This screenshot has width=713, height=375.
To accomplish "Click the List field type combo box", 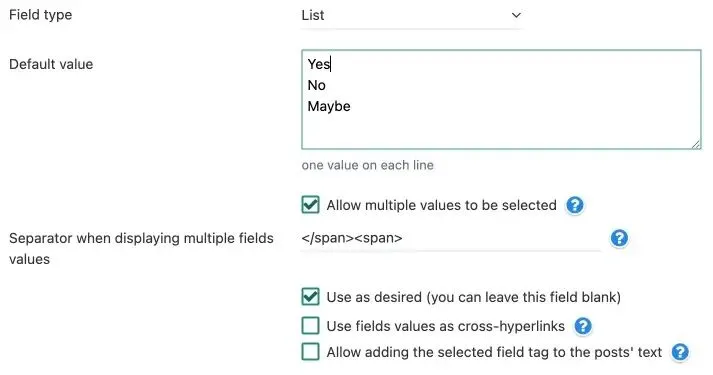I will pos(411,16).
